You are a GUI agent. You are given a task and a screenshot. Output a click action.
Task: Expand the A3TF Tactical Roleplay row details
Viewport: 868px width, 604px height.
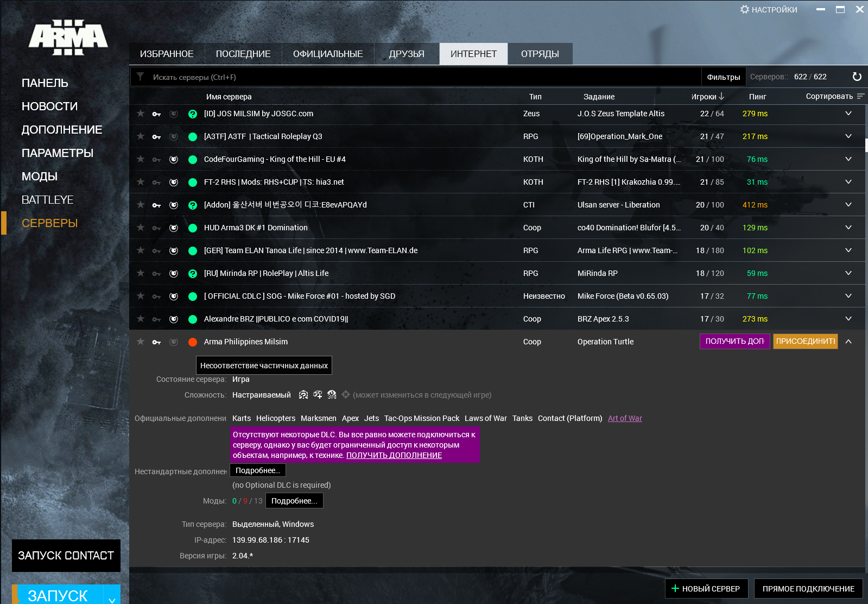(848, 136)
